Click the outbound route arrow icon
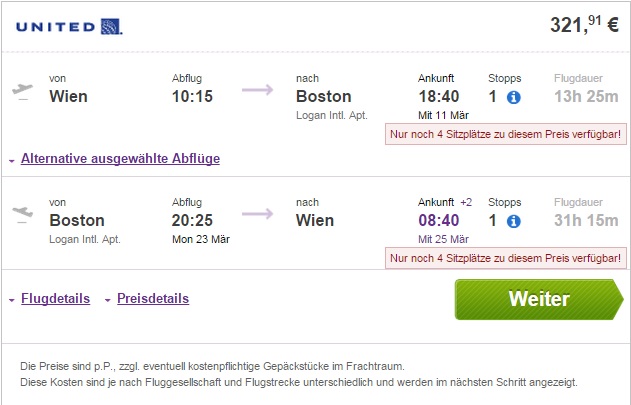The width and height of the screenshot is (631, 405). (258, 91)
